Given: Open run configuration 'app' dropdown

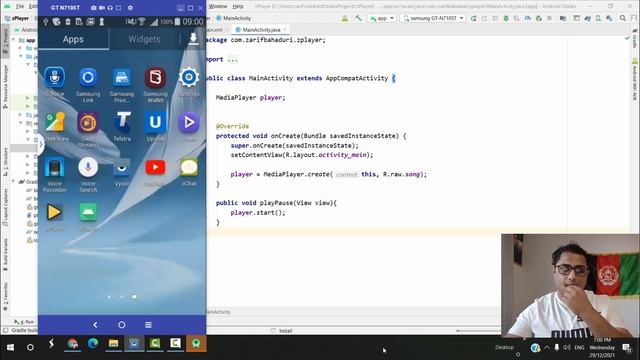Looking at the screenshot, I should 382,18.
